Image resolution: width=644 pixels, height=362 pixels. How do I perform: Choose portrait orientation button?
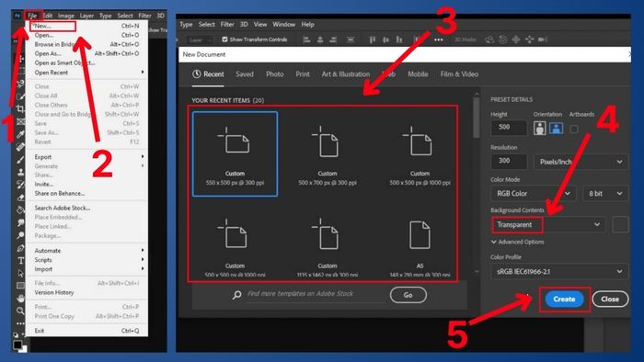pos(540,128)
